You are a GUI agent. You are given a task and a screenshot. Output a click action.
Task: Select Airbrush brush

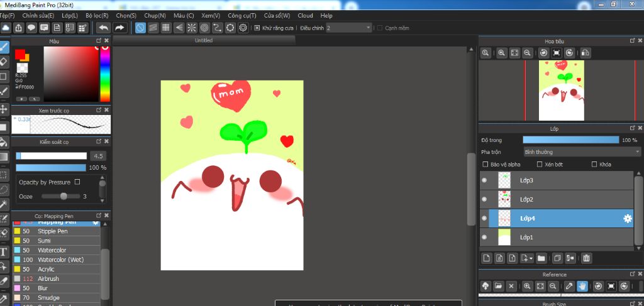[57, 278]
